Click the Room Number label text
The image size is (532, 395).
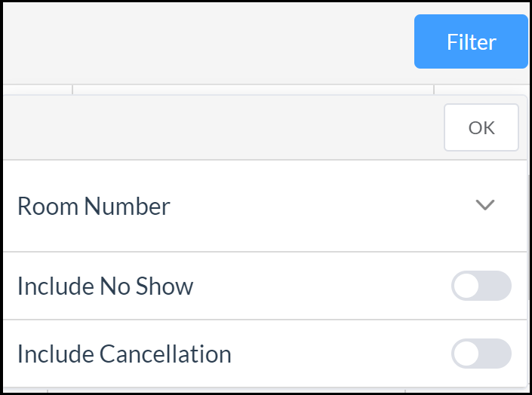(x=94, y=206)
